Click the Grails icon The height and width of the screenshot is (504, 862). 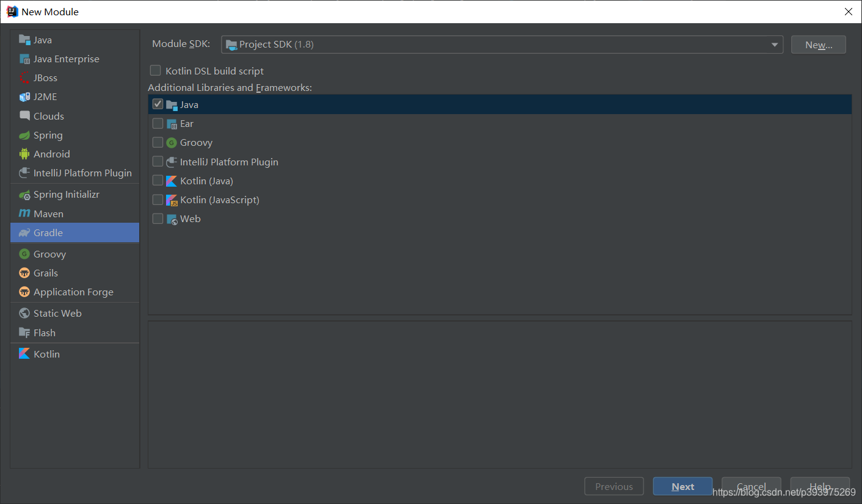tap(24, 273)
